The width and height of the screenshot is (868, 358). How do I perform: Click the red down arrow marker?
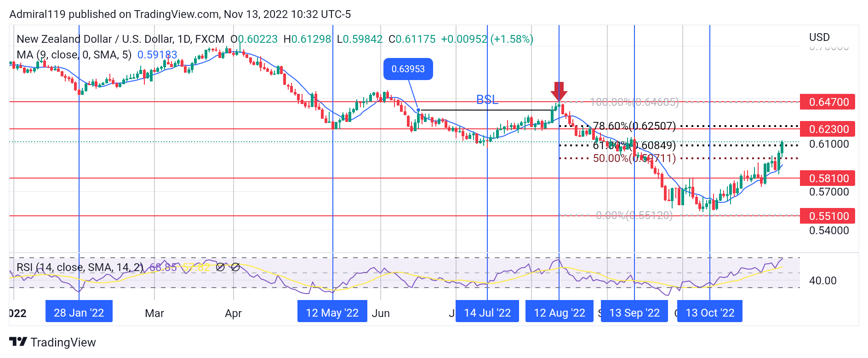pyautogui.click(x=559, y=92)
